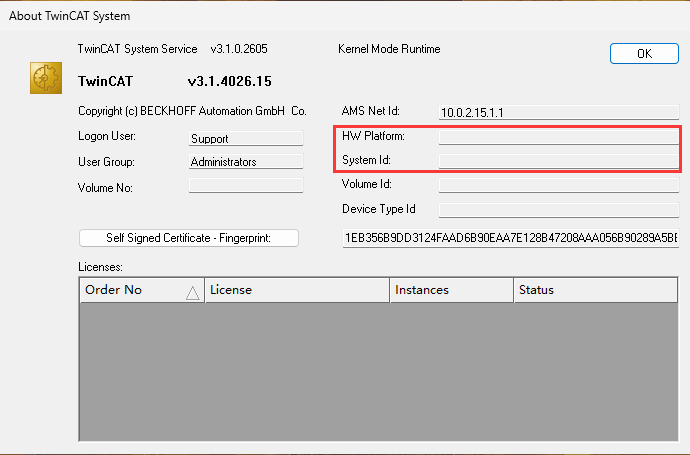
Task: Sort licenses by Order No header
Action: coord(130,290)
